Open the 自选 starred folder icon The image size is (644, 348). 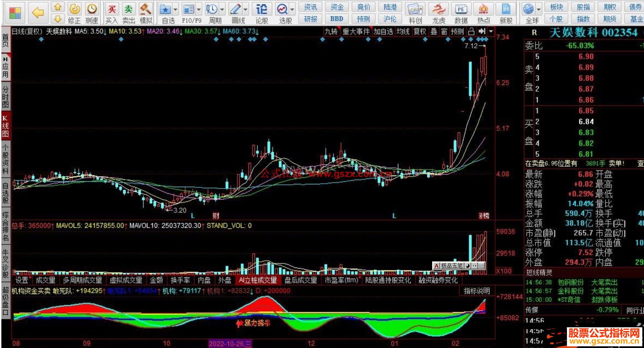click(165, 10)
